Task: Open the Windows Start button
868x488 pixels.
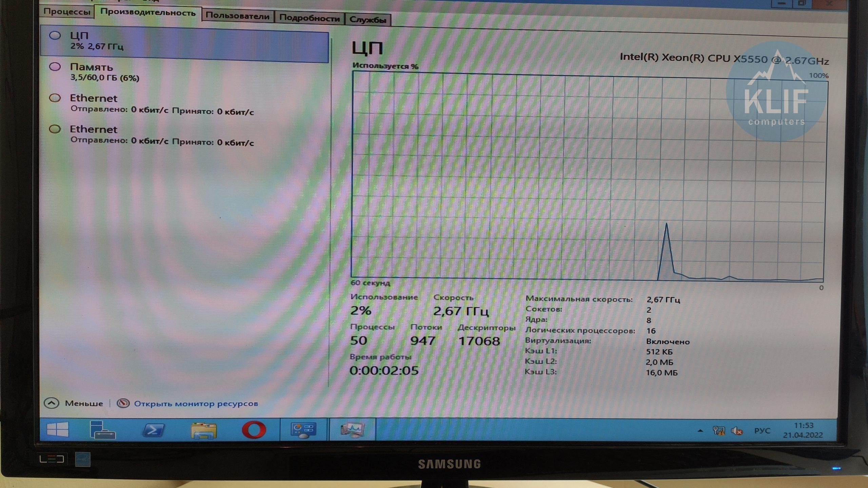Action: (58, 429)
